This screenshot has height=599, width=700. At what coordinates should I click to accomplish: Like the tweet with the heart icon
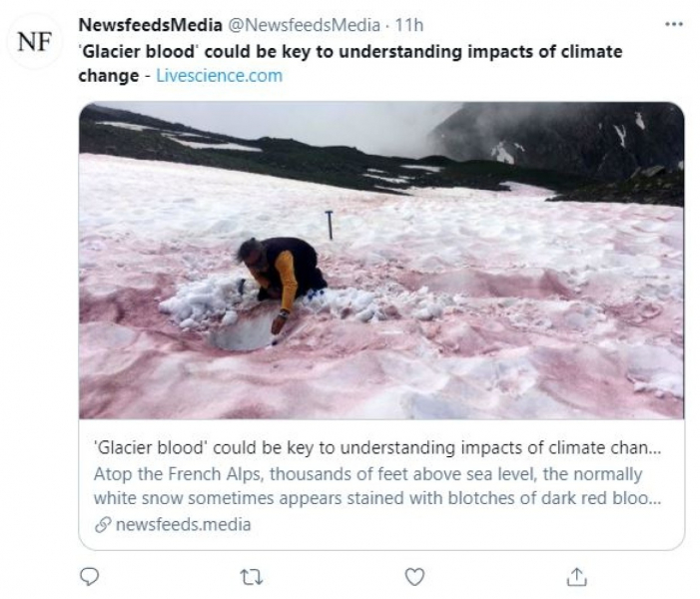click(414, 576)
